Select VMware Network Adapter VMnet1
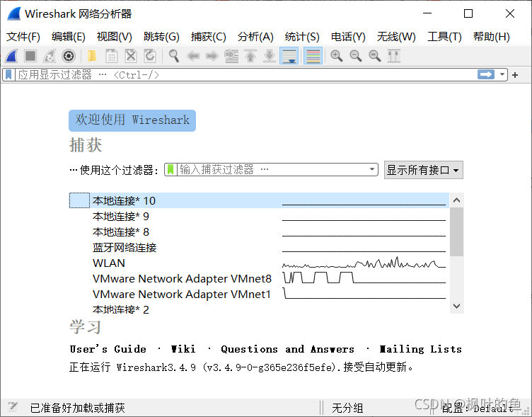532x417 pixels. (x=259, y=294)
